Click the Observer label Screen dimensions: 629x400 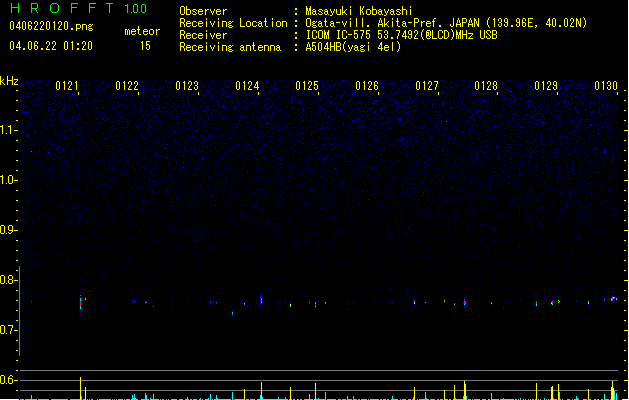[x=203, y=11]
